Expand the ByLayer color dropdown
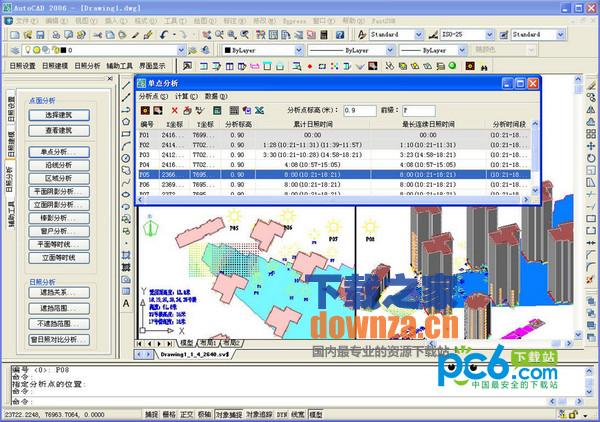This screenshot has width=600, height=422. point(258,49)
